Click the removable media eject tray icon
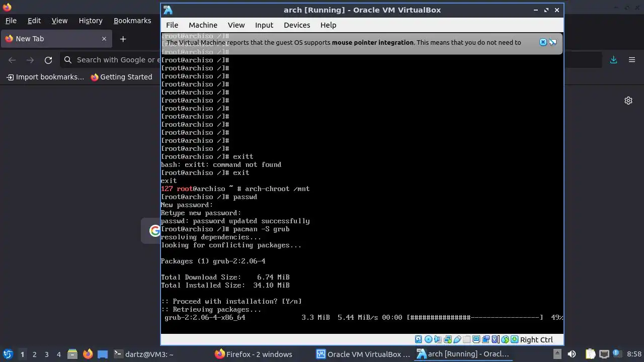Viewport: 644px width, 362px height. (557, 354)
